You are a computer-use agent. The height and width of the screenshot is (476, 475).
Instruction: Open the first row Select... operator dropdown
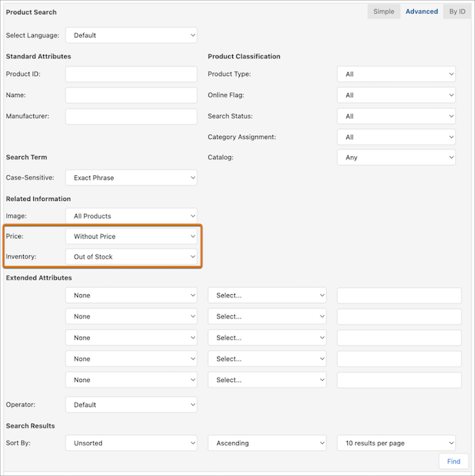pos(267,295)
